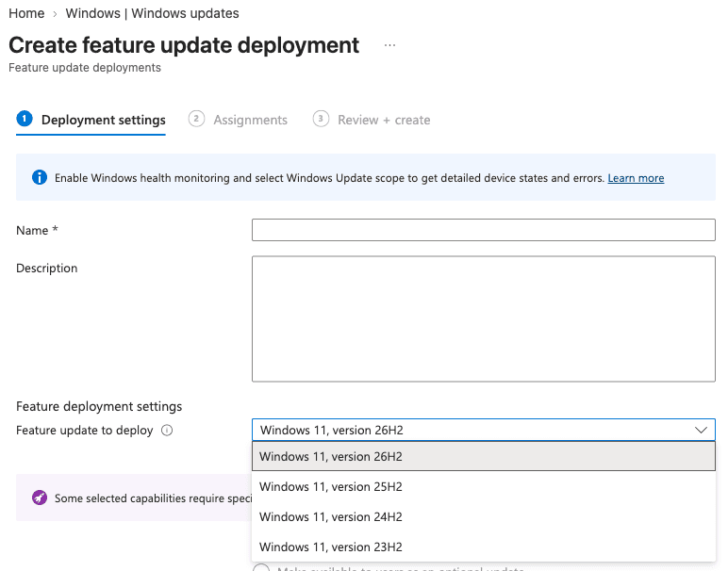Click the blue info icon in banner

(x=40, y=178)
